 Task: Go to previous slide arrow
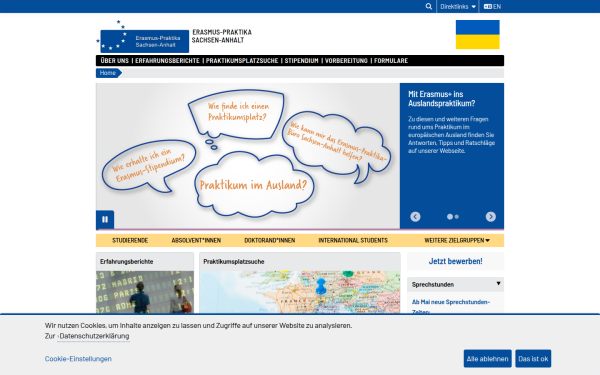pyautogui.click(x=415, y=217)
